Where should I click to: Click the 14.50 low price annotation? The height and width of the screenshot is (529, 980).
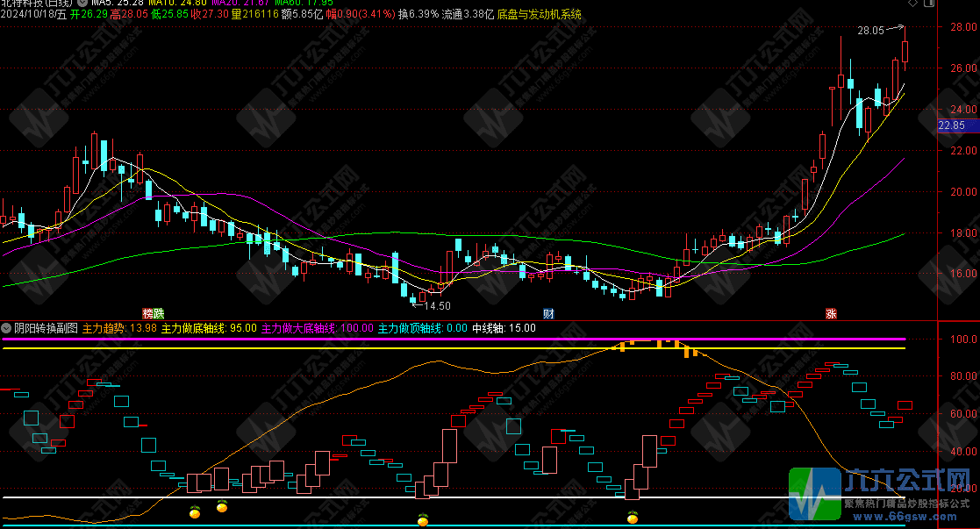point(436,305)
